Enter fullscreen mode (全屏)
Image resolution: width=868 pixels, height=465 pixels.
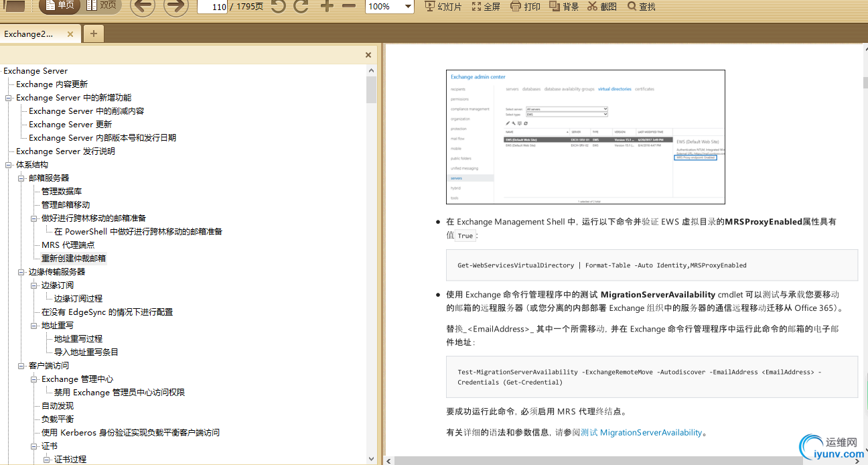coord(486,6)
